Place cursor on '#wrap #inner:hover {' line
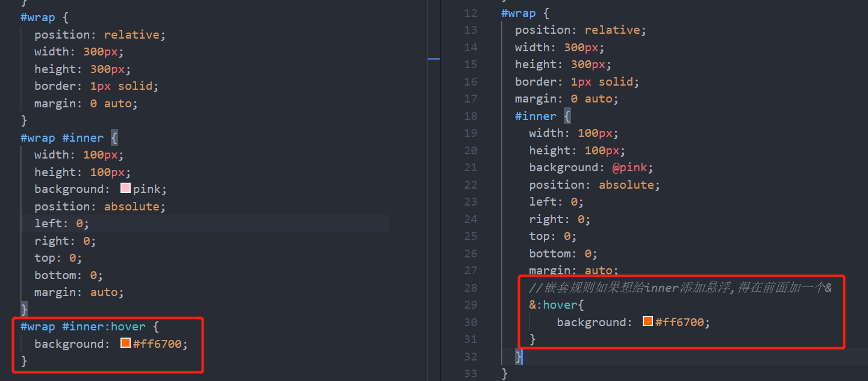868x381 pixels. click(89, 326)
